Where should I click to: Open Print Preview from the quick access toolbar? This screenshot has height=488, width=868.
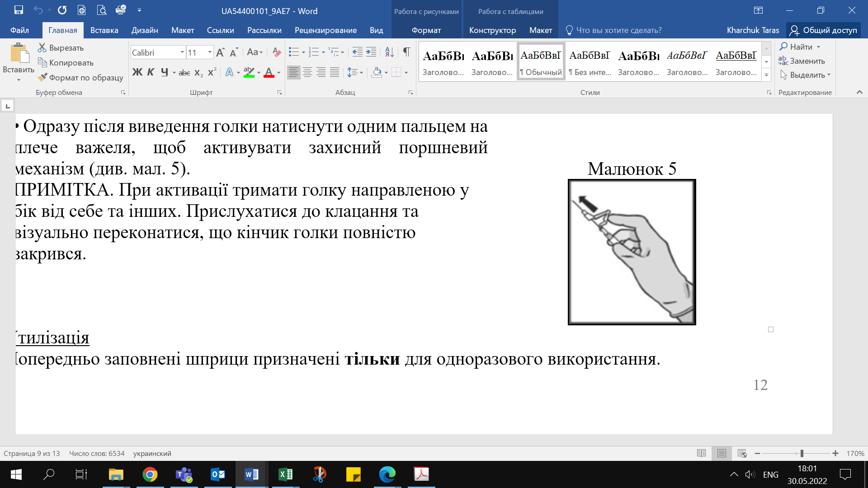tap(102, 10)
